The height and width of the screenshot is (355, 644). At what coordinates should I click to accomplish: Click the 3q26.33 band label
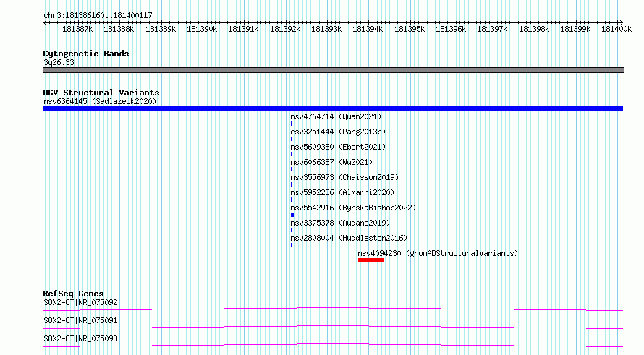[x=59, y=62]
